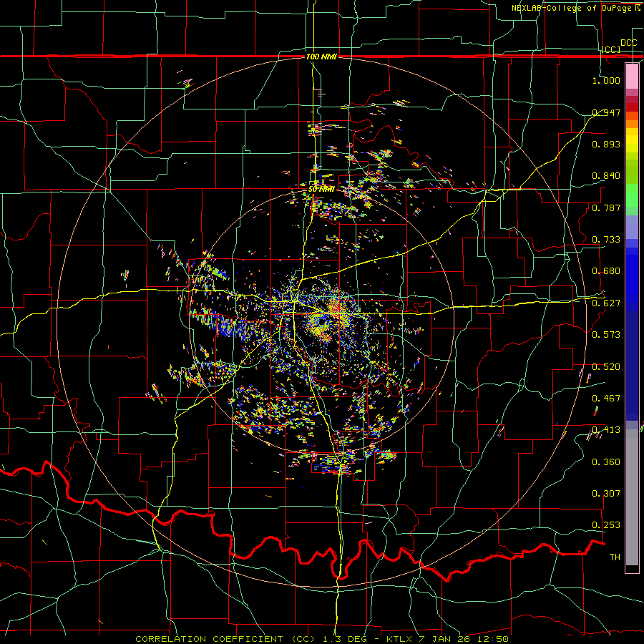
Task: Click the 0.520 legend value
Action: click(606, 366)
